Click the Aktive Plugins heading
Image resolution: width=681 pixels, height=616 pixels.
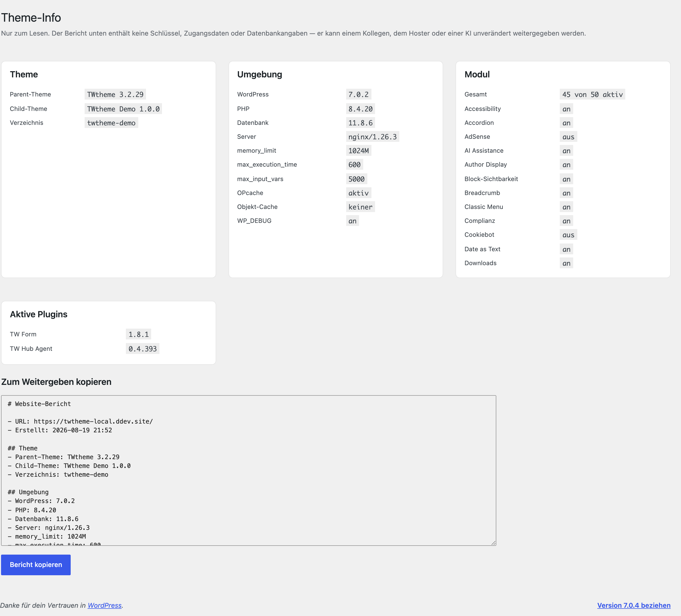point(38,314)
